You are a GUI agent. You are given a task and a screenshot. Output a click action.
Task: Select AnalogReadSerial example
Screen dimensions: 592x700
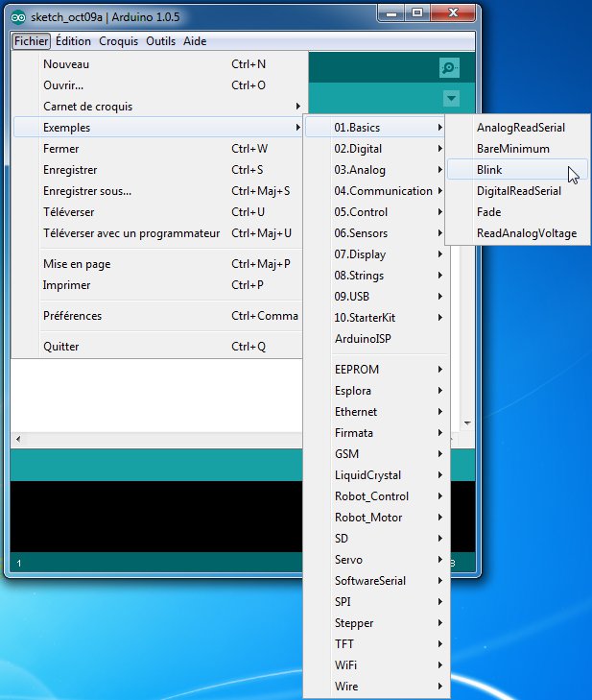coord(520,128)
